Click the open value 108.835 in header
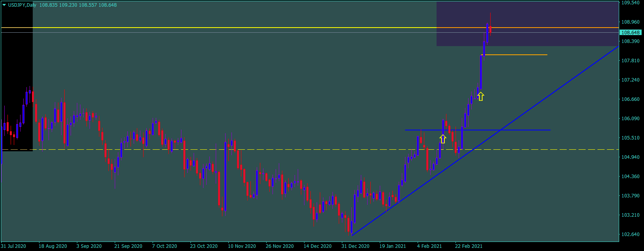 pyautogui.click(x=48, y=5)
